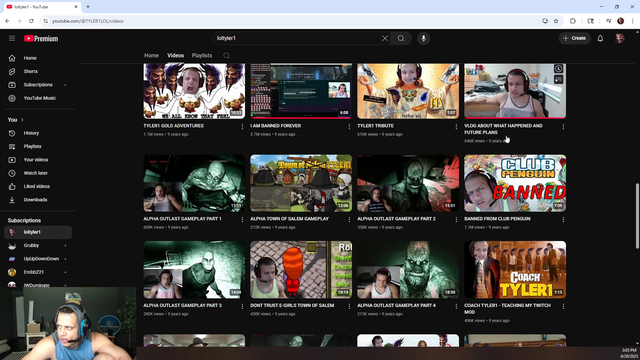Open options for ALPHA OUTLAST GAMEPLAY PART 3
This screenshot has height=360, width=640.
(x=242, y=306)
